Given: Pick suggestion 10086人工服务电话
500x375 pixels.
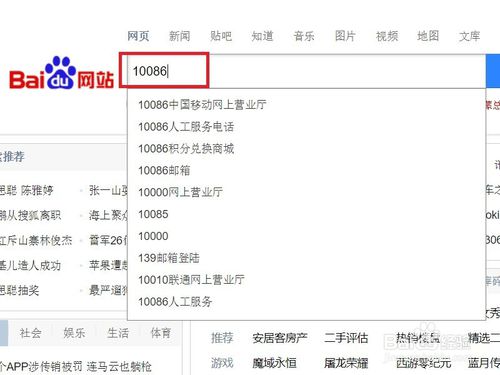Looking at the screenshot, I should coord(186,127).
